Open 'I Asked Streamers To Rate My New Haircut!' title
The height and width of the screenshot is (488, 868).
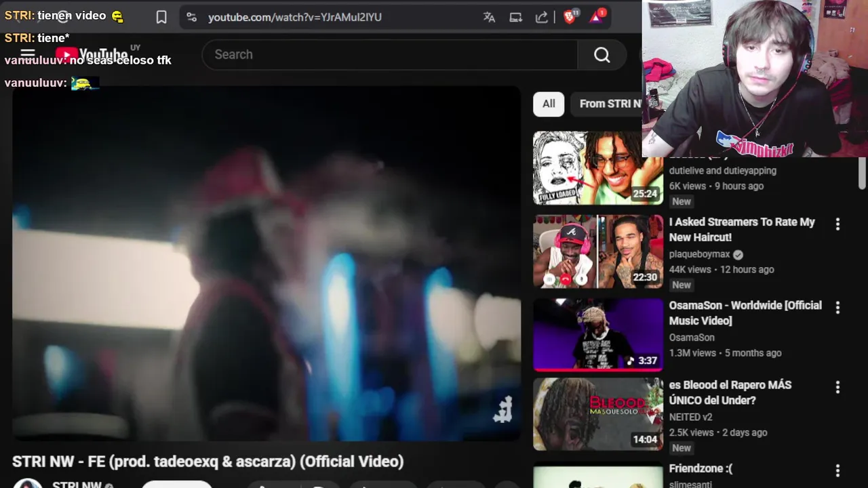[742, 230]
